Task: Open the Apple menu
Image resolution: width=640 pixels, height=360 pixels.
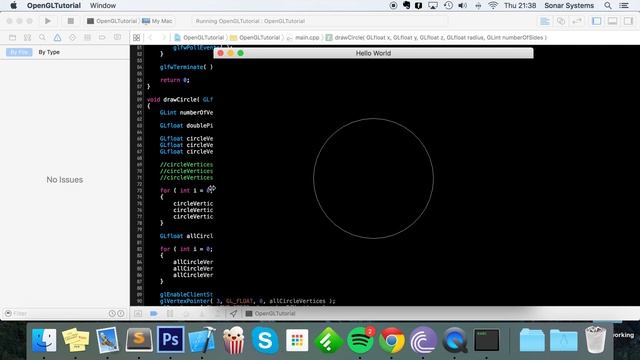Action: point(13,6)
